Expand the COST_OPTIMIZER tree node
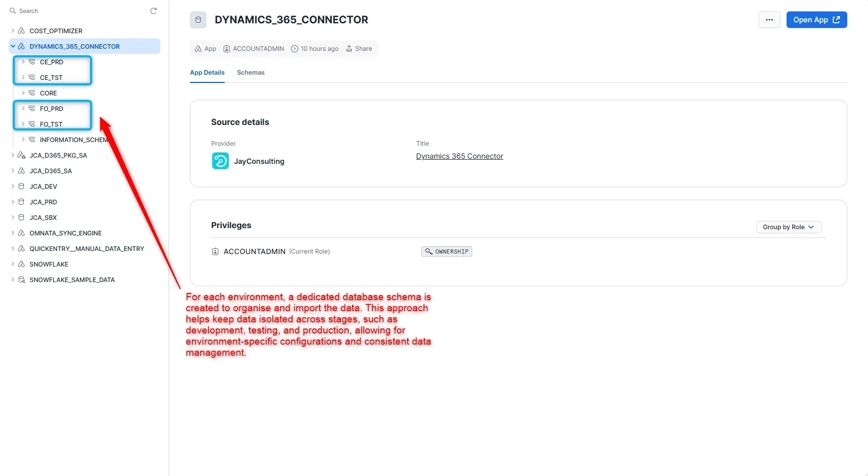Image resolution: width=868 pixels, height=476 pixels. tap(13, 31)
